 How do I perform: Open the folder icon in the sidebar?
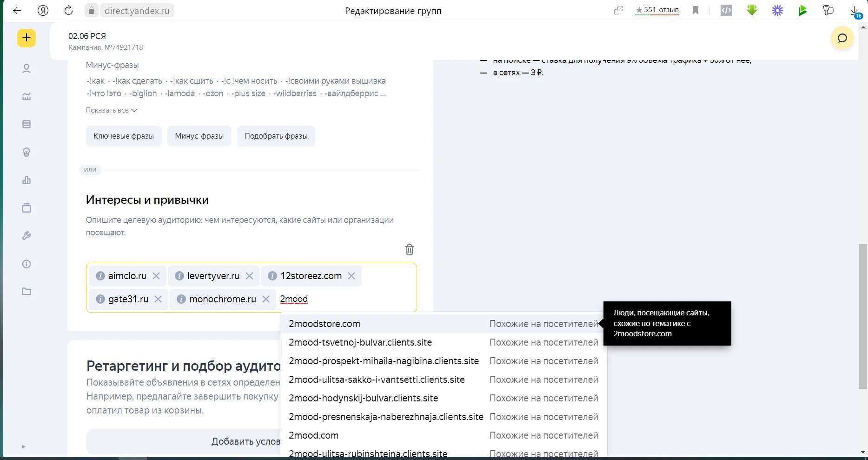[27, 292]
